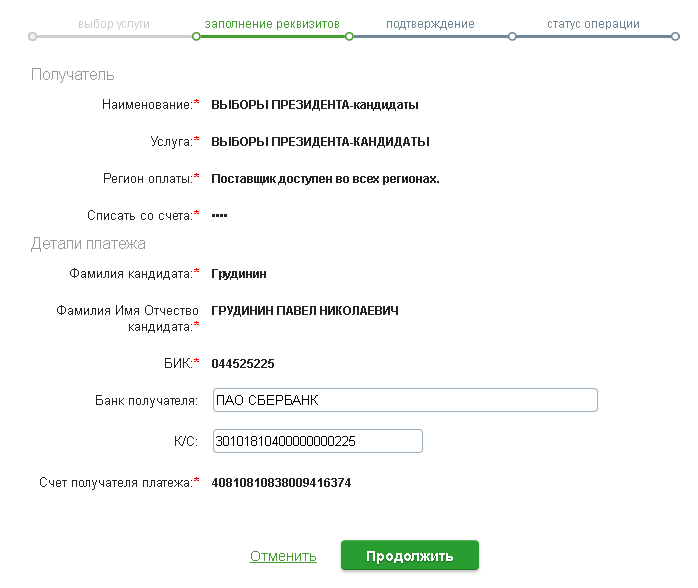This screenshot has height=588, width=698.
Task: Click the candidate surname Грудинин
Action: coord(239,274)
